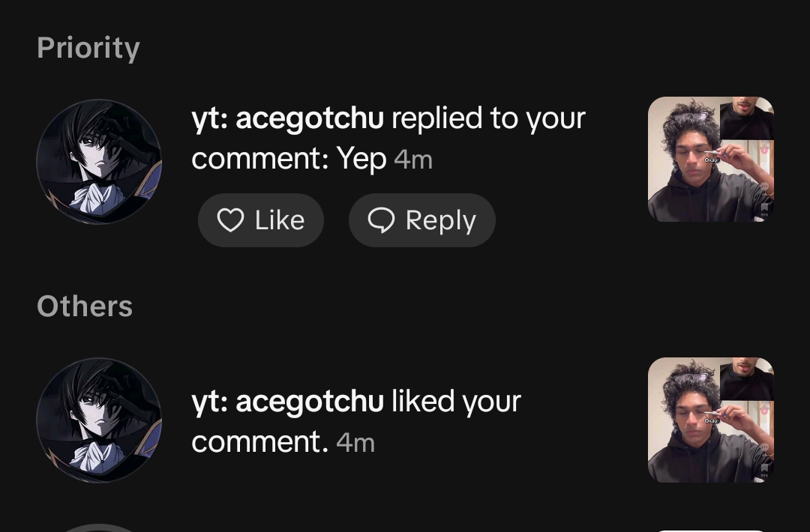Open acegotchu's avatar in the Priority notification

pyautogui.click(x=99, y=162)
